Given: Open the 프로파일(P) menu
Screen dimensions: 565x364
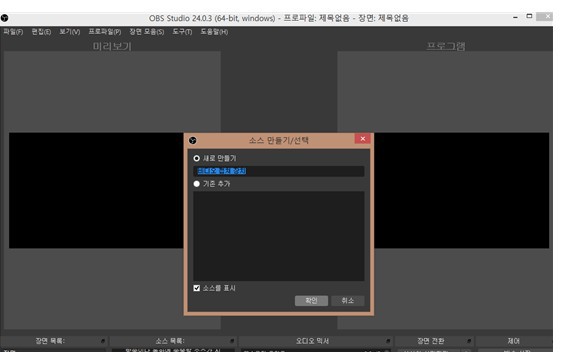Looking at the screenshot, I should point(105,32).
